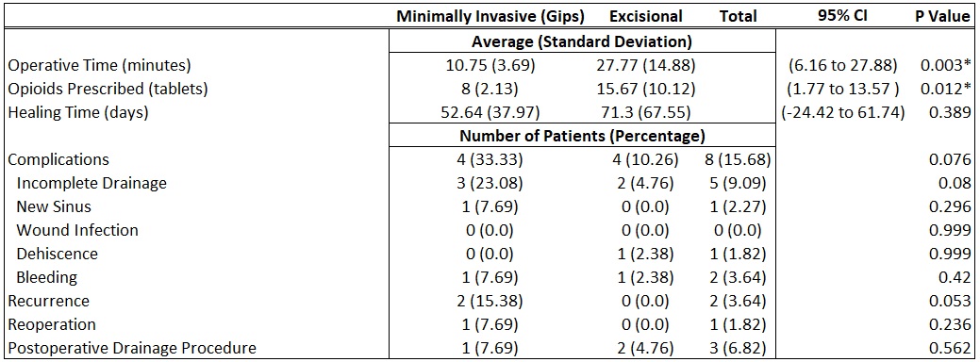
Task: Select the Dehiscence row label
Action: click(58, 254)
